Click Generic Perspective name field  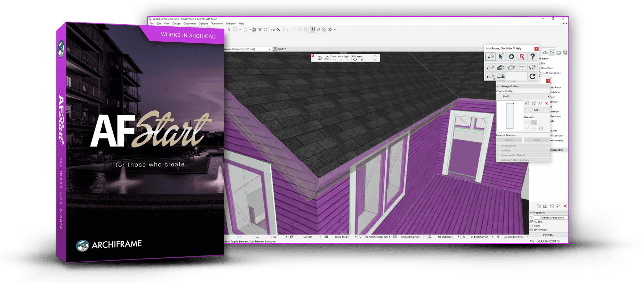coord(554,217)
